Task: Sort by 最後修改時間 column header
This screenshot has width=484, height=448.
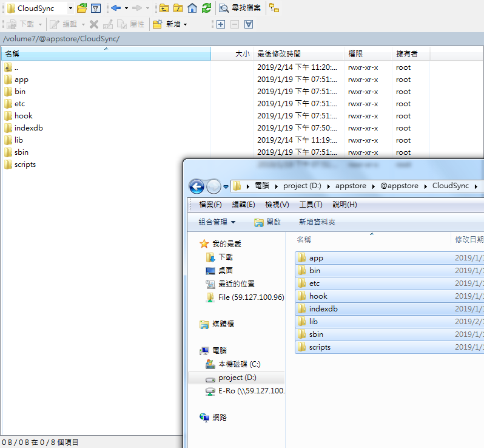Action: pyautogui.click(x=298, y=54)
